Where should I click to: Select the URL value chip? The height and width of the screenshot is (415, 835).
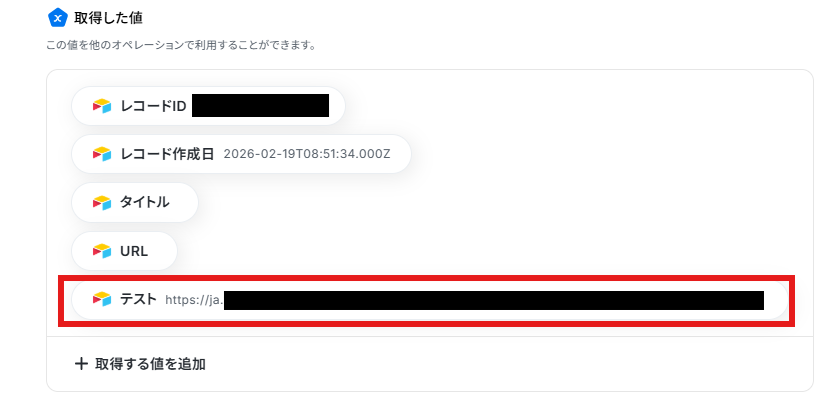click(124, 251)
